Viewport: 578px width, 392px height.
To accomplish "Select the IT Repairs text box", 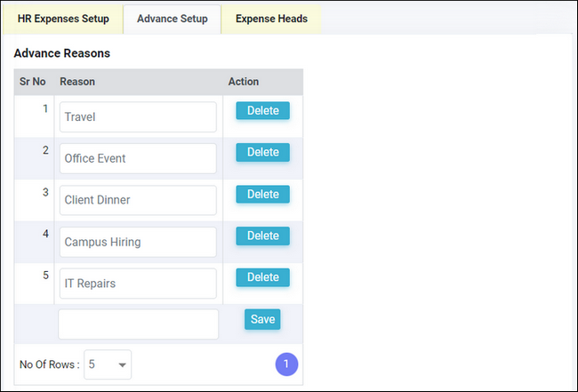I will (x=138, y=284).
